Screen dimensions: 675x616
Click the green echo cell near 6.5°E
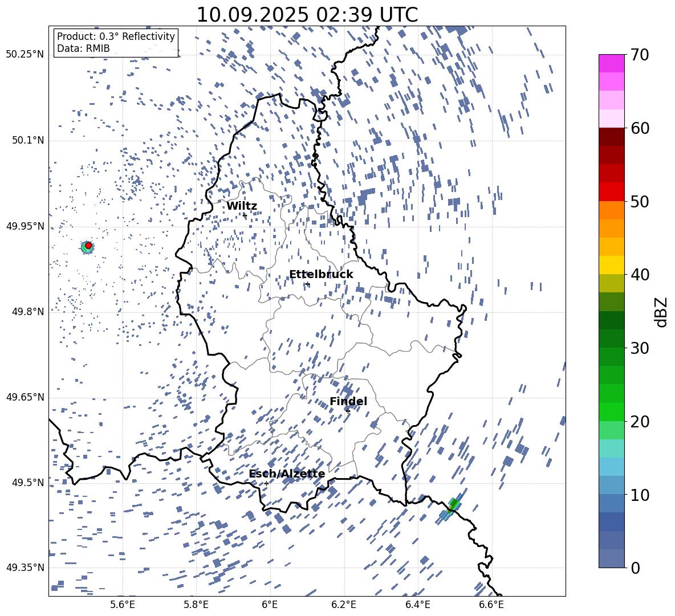point(453,504)
